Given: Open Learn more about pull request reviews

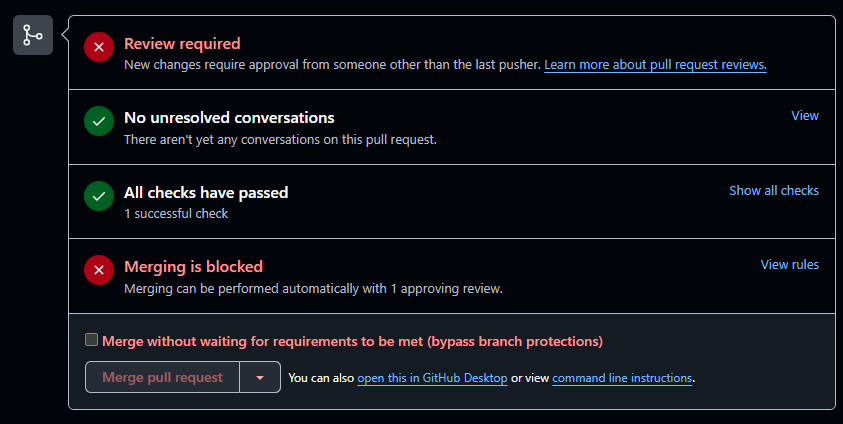Looking at the screenshot, I should 655,65.
